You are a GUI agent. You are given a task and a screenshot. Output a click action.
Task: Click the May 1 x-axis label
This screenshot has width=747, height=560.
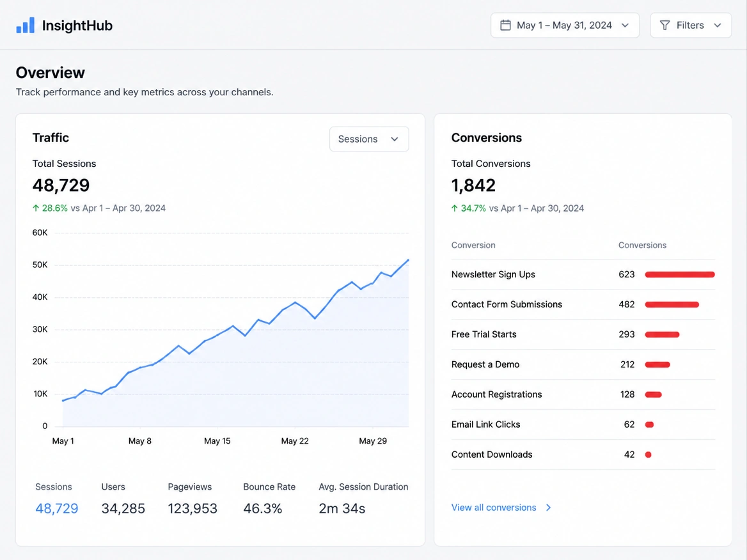(x=63, y=441)
